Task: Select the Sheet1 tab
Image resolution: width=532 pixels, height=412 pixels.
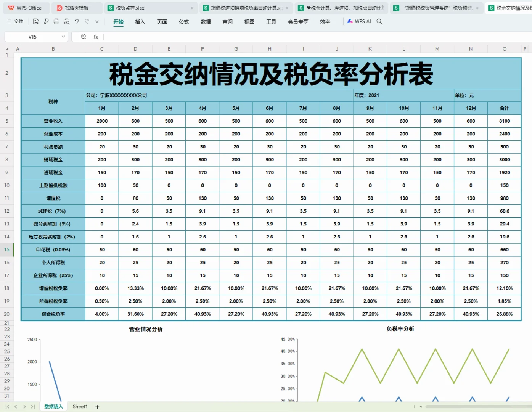Action: point(80,406)
